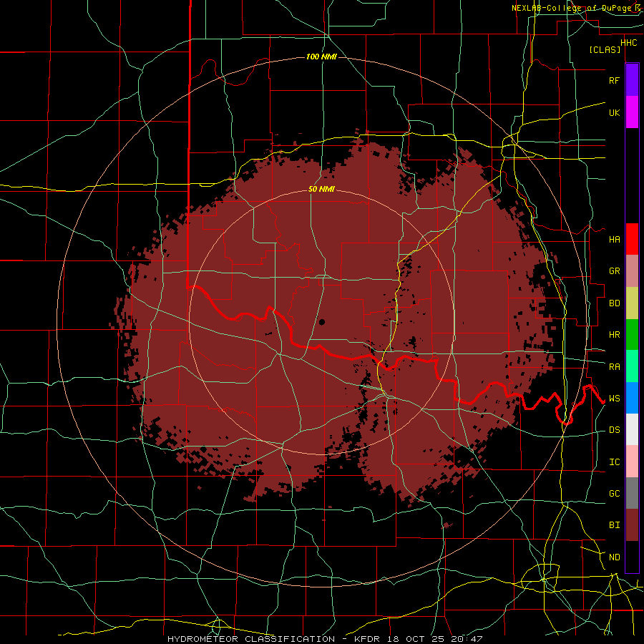
Task: Click the 'DS' legend label
Action: [x=614, y=430]
